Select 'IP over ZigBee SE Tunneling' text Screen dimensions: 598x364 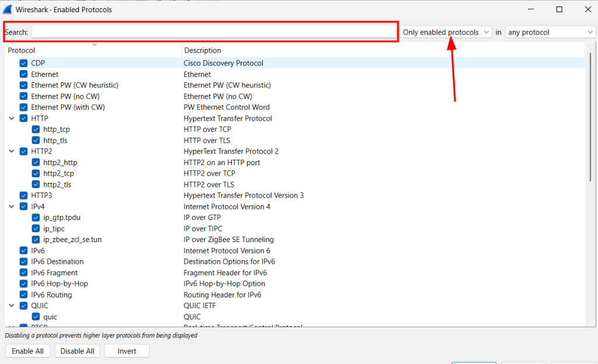(x=229, y=240)
